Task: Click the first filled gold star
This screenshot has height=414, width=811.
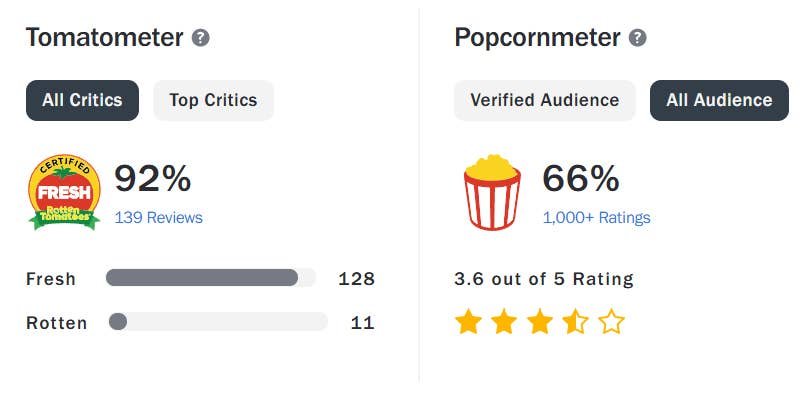Action: pyautogui.click(x=469, y=321)
